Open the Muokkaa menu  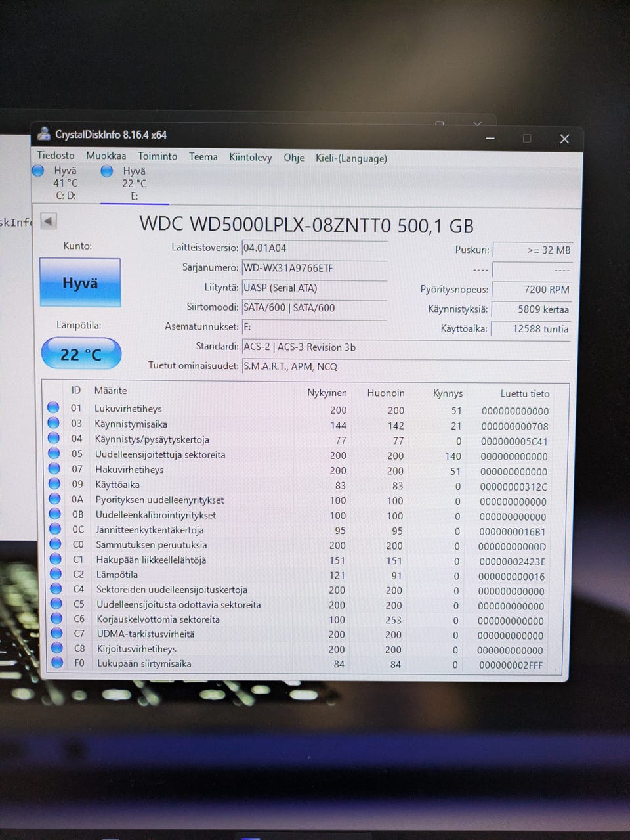tap(106, 156)
